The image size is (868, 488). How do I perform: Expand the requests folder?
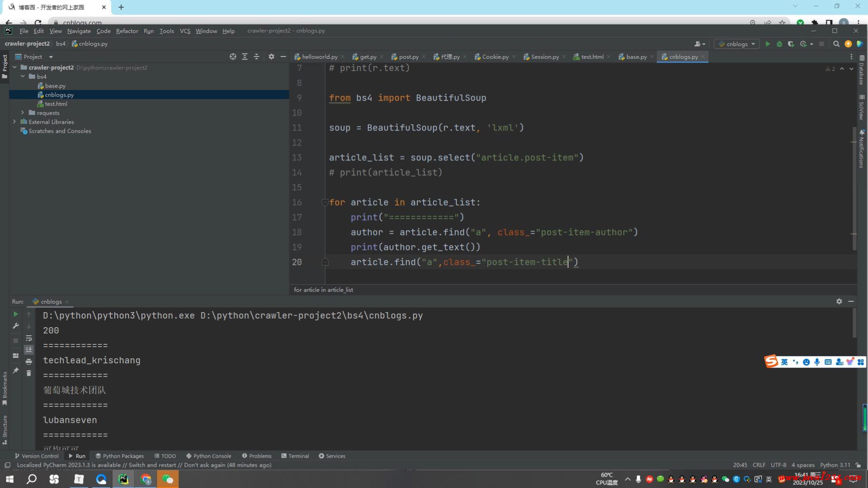(x=23, y=113)
